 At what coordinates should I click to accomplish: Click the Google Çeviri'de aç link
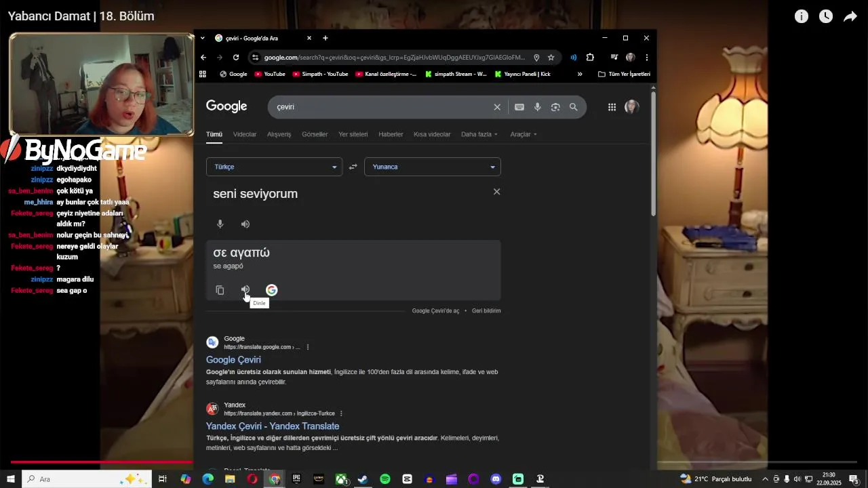[x=435, y=310]
